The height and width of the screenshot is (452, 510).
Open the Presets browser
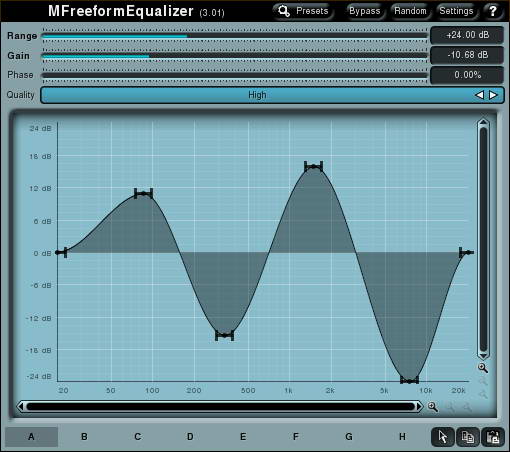click(303, 11)
